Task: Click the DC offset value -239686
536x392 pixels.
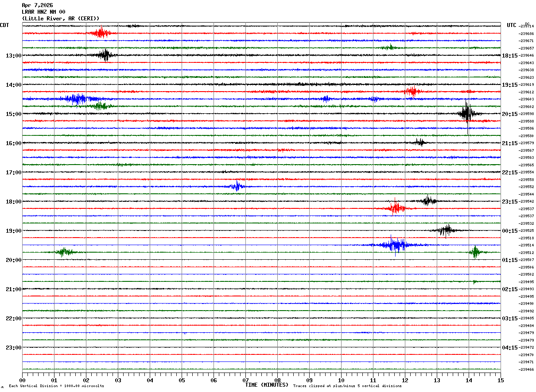Action: pyautogui.click(x=527, y=34)
